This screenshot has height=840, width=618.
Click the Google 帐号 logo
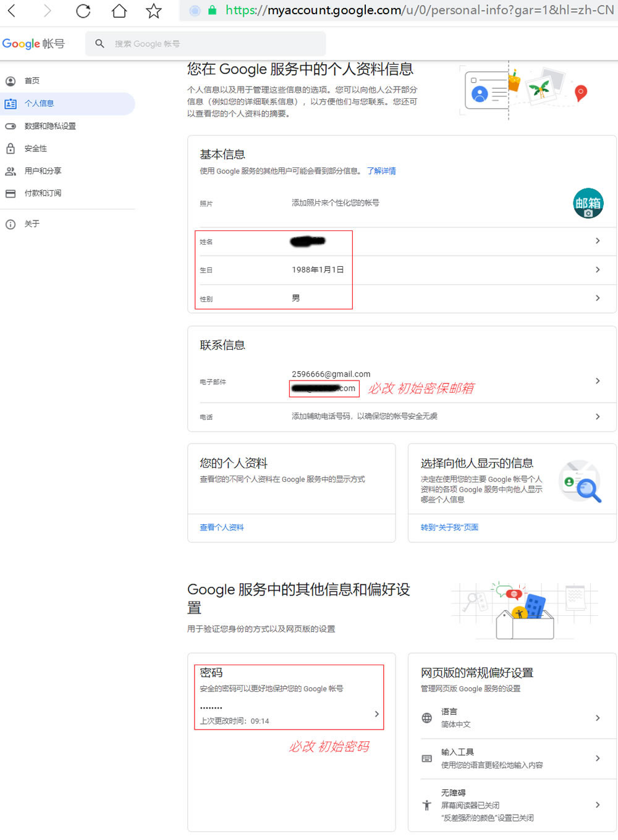click(x=33, y=44)
